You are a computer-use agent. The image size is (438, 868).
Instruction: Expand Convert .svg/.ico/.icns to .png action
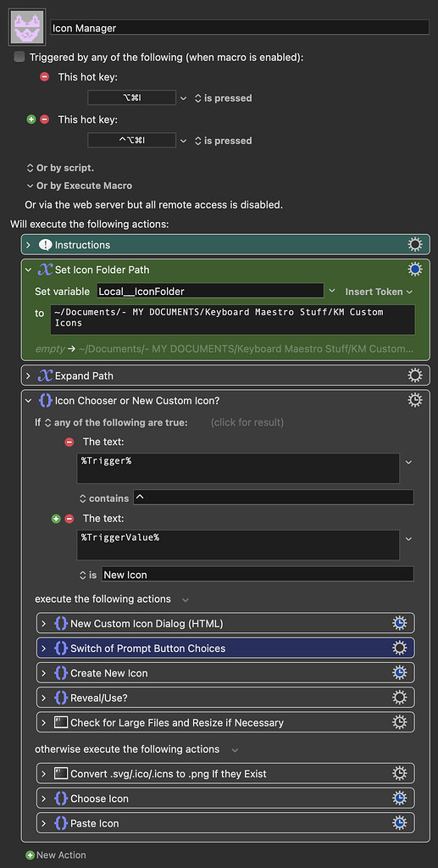pos(44,773)
